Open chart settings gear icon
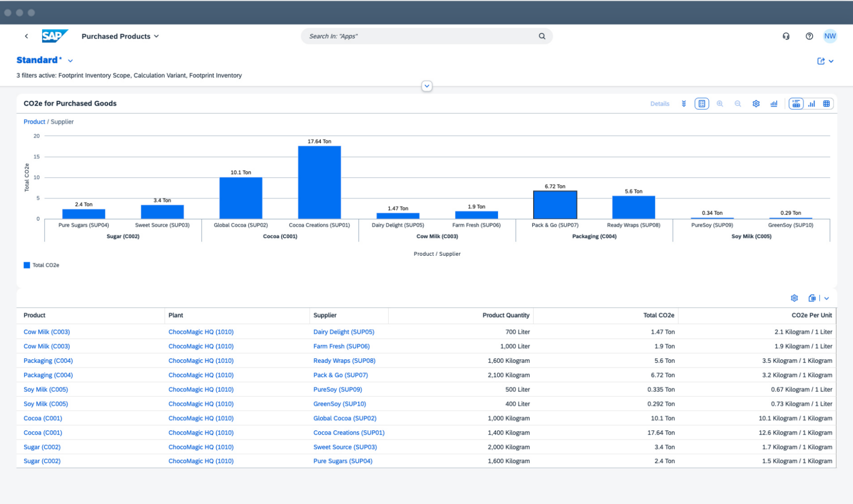Image resolution: width=853 pixels, height=504 pixels. coord(756,103)
